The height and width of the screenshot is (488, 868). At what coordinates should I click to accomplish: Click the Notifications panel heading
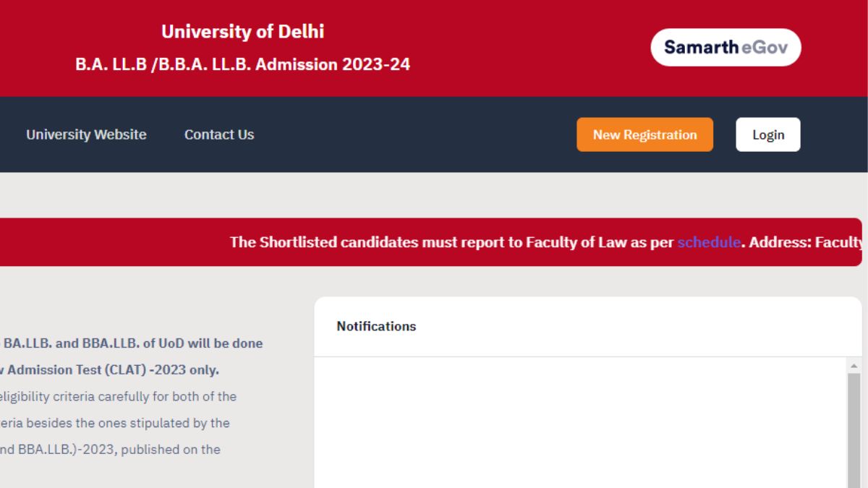(x=377, y=326)
